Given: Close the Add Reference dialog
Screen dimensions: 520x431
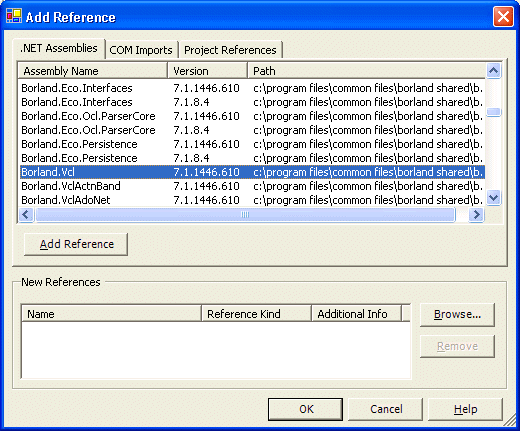Looking at the screenshot, I should (503, 16).
